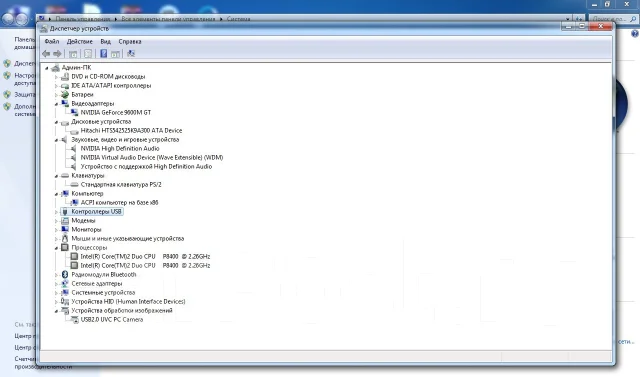Click the Сетевые адаптеры icon
The image size is (640, 377).
pos(65,284)
